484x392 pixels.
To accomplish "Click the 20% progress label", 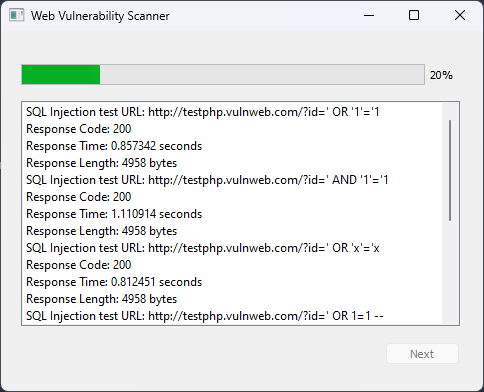I will tap(441, 75).
